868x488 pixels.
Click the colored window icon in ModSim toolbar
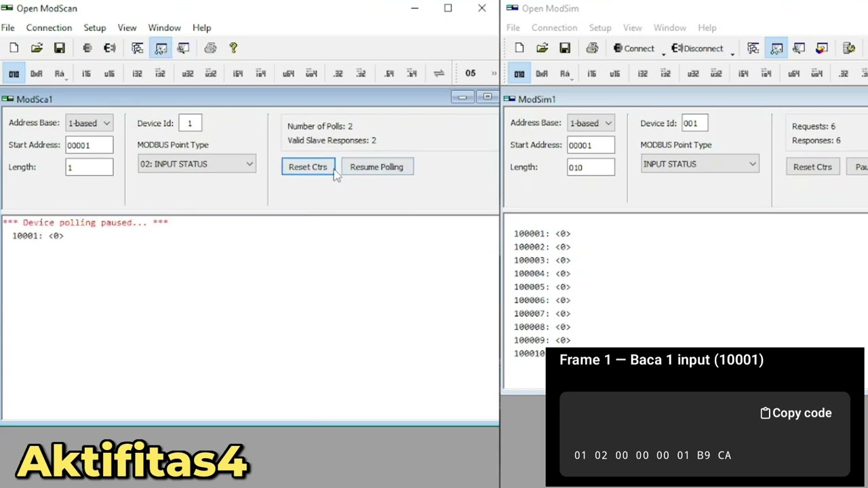[822, 48]
